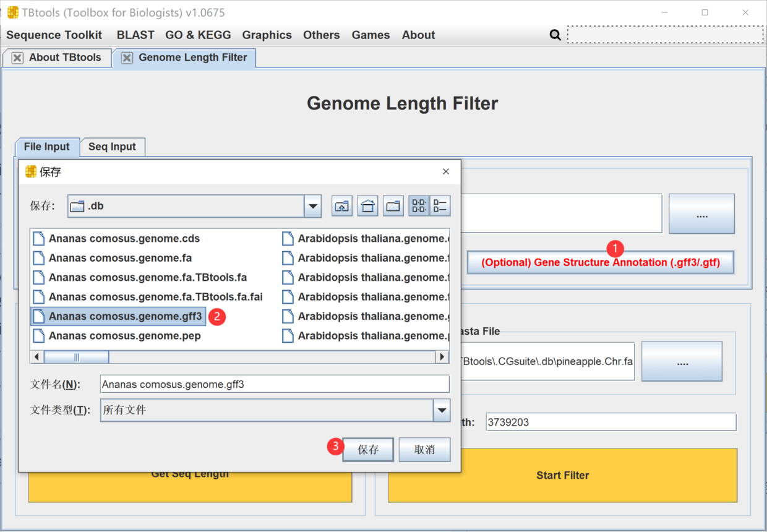Select the File Input tab
This screenshot has width=767, height=532.
click(x=47, y=147)
